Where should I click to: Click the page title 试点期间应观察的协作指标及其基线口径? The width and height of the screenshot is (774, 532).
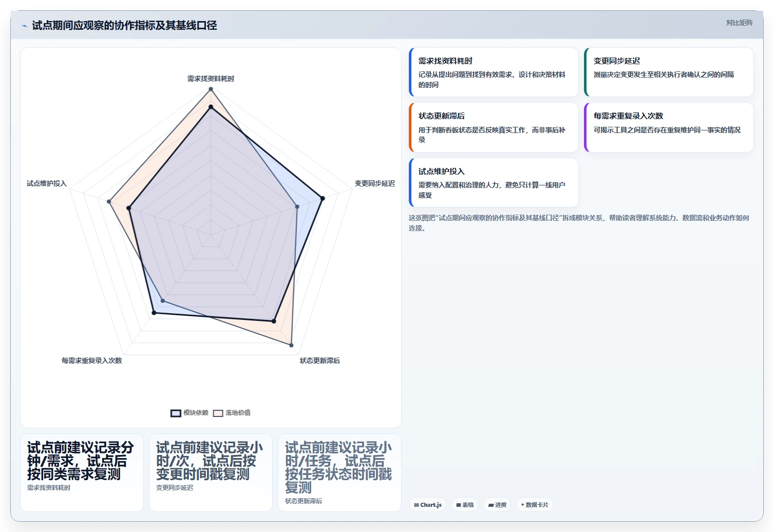(124, 26)
